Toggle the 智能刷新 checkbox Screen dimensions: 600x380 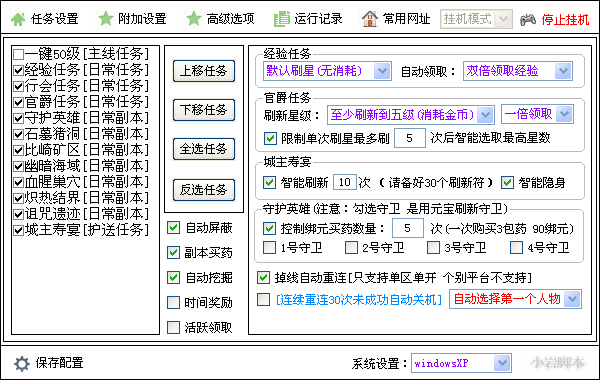[269, 182]
